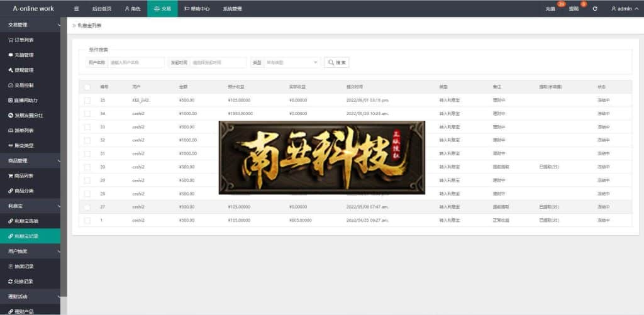Open the admin user dropdown menu

(625, 9)
